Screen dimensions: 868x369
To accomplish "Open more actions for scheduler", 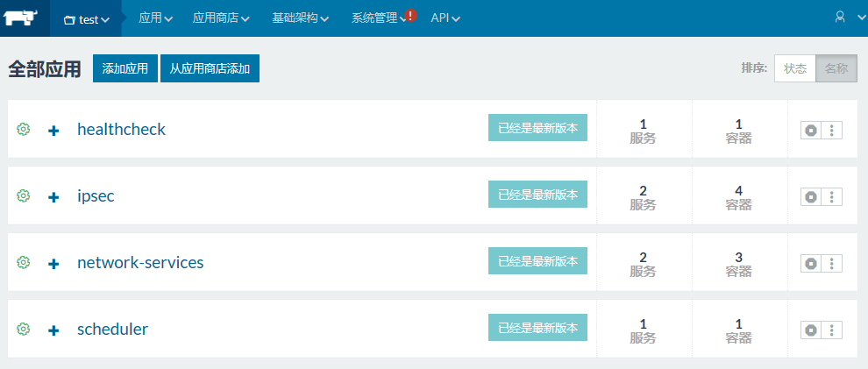I will [x=831, y=330].
